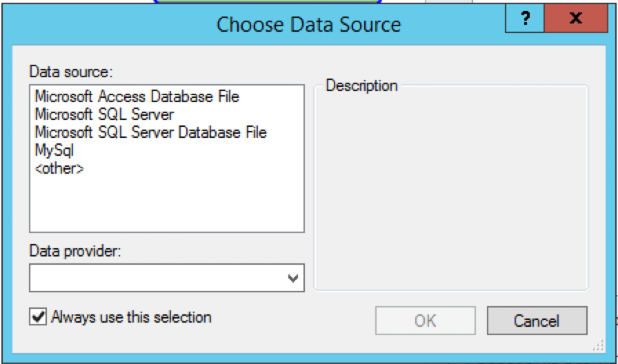Image resolution: width=618 pixels, height=364 pixels.
Task: Close the Choose Data Source dialog
Action: [x=576, y=18]
